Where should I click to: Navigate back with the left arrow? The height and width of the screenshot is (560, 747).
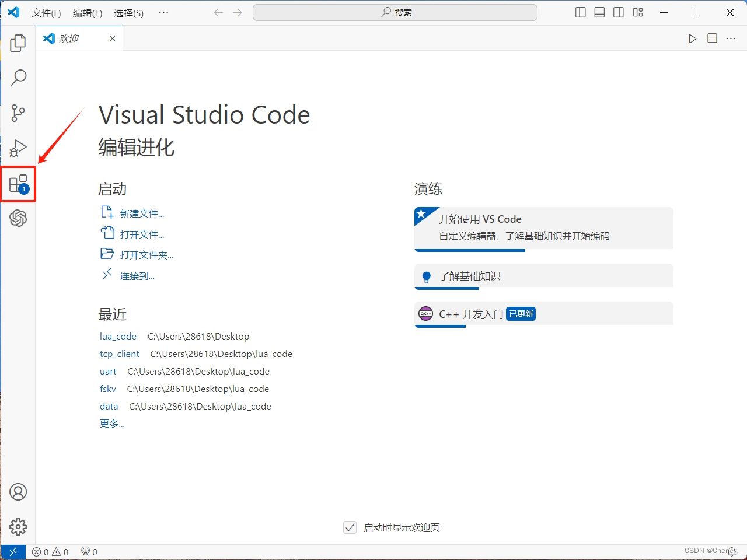[x=218, y=12]
